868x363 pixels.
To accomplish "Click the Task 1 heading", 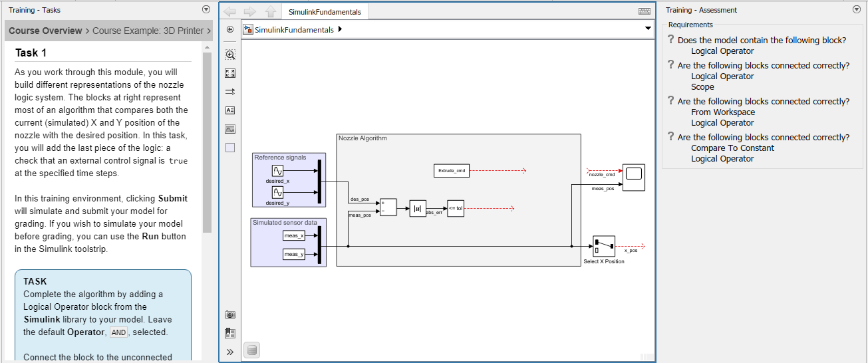I will (x=31, y=53).
